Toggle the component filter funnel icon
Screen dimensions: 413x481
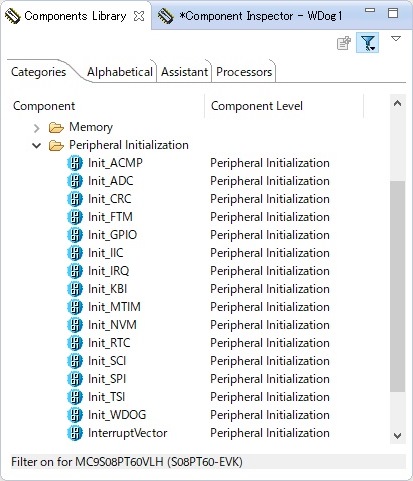368,43
